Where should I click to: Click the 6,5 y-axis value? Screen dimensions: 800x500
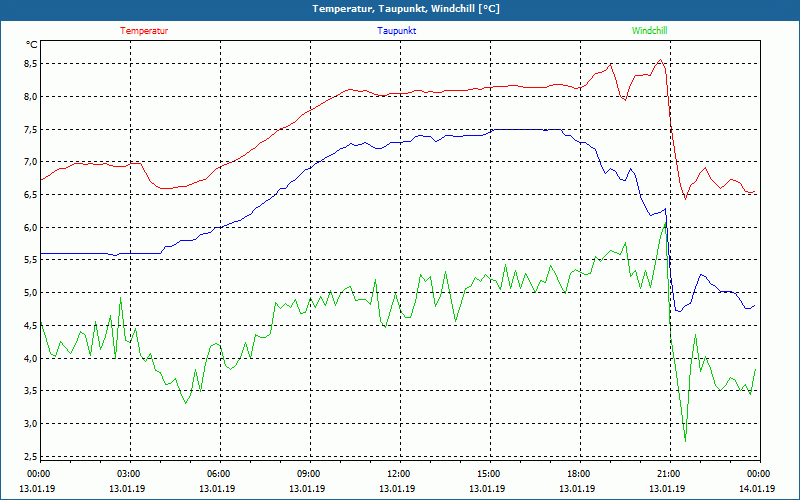coord(30,194)
